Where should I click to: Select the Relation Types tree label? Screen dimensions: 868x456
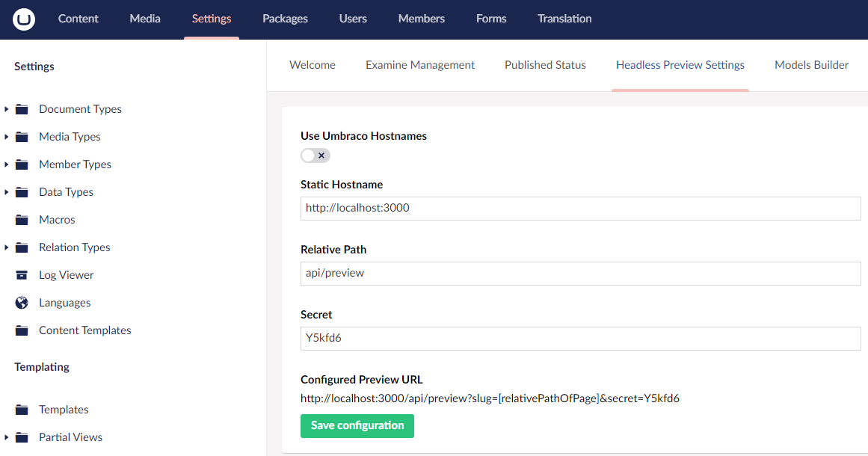74,247
